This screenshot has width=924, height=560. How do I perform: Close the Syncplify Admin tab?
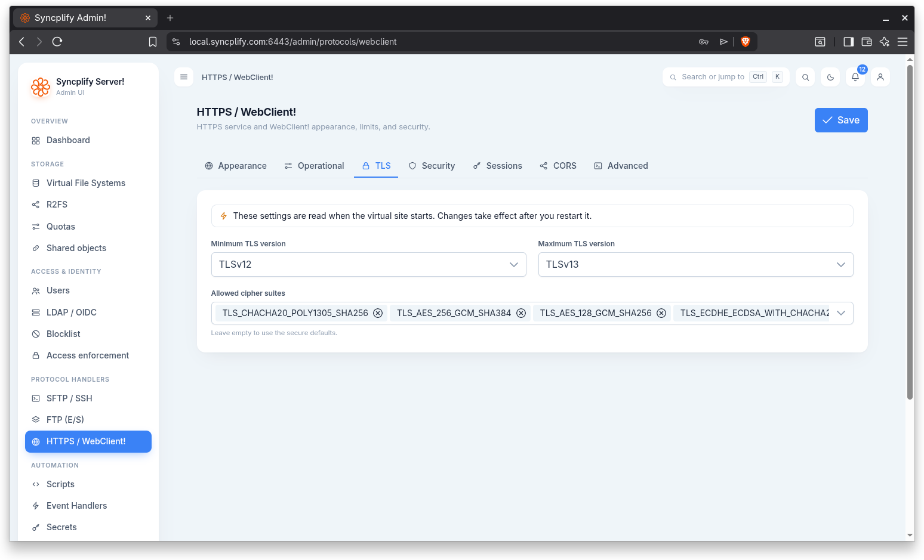point(148,18)
